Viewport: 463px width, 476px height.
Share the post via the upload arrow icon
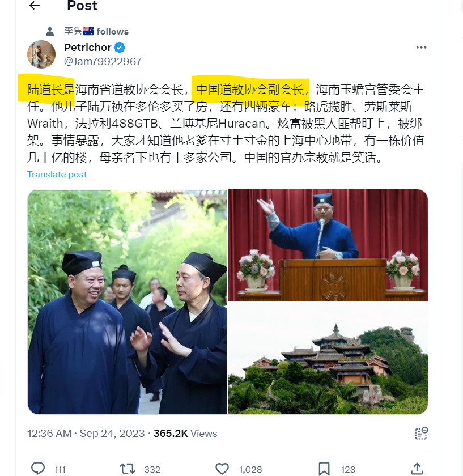417,469
